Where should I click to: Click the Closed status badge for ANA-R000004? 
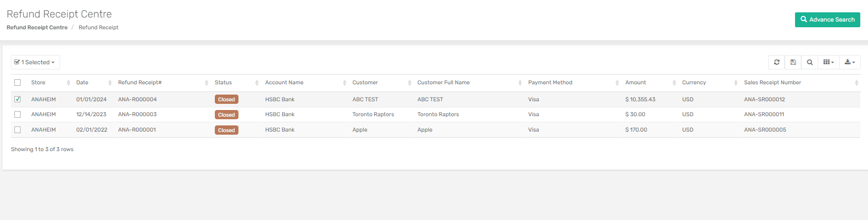[x=226, y=100]
